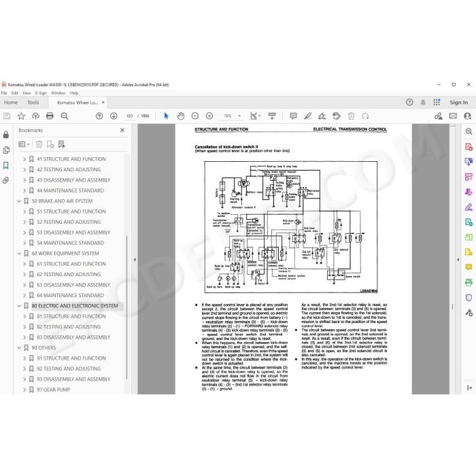
Task: Collapse 60 WORK EQUIPMENT SYSTEM
Action: [20, 254]
